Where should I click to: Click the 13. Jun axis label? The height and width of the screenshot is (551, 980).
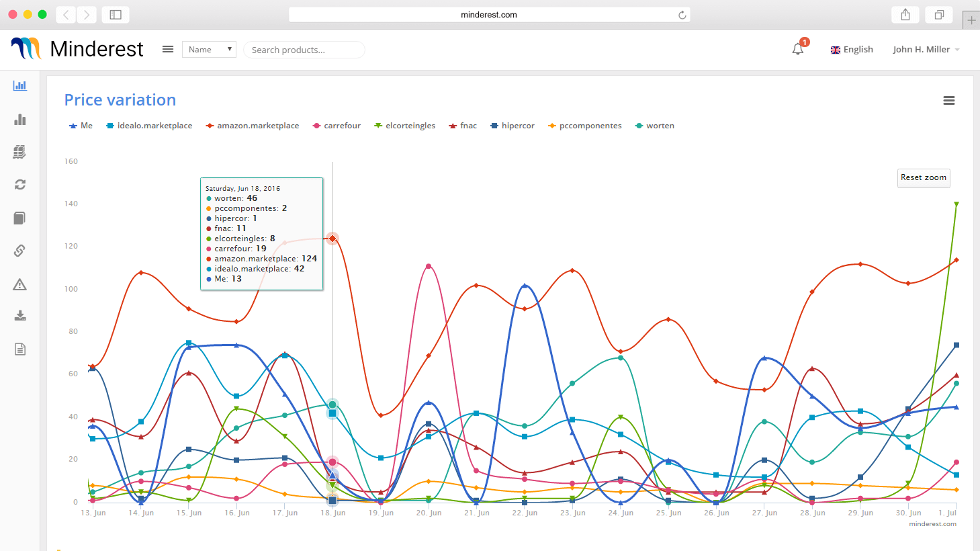point(93,513)
